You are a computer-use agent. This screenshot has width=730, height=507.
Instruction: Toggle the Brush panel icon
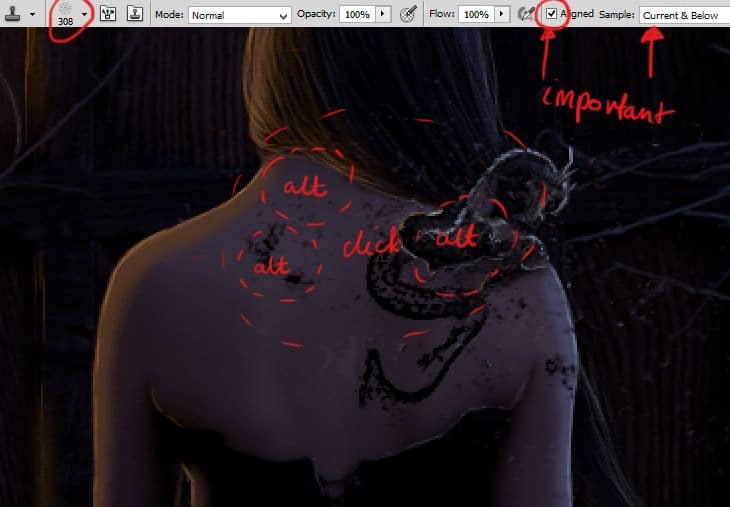point(108,15)
